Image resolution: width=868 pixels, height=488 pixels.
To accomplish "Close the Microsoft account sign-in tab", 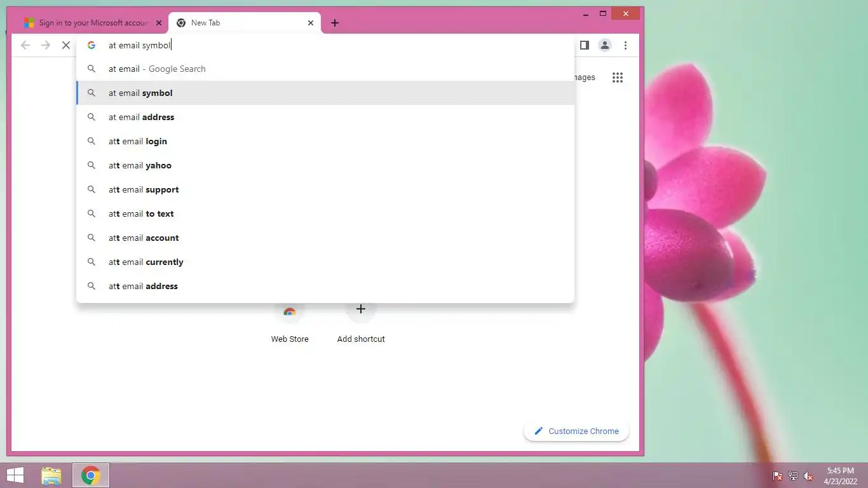I will point(159,23).
